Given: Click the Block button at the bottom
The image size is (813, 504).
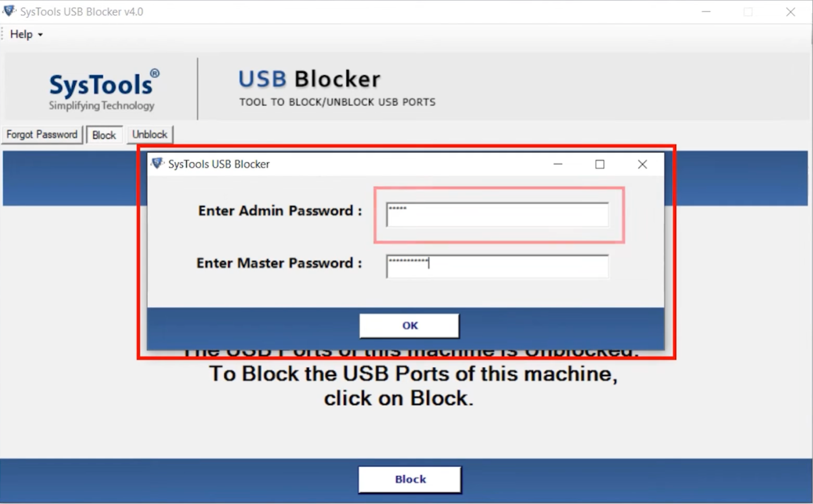Looking at the screenshot, I should pos(409,479).
